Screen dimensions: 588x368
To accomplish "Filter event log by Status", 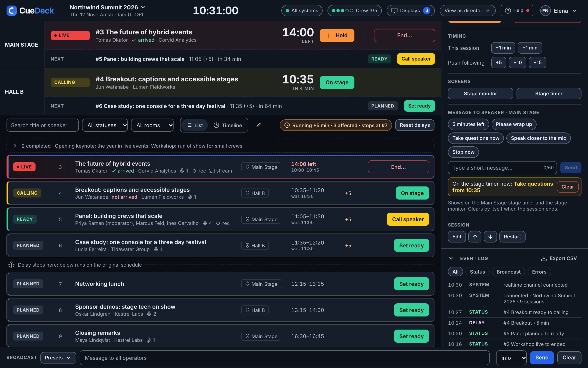I will (477, 272).
